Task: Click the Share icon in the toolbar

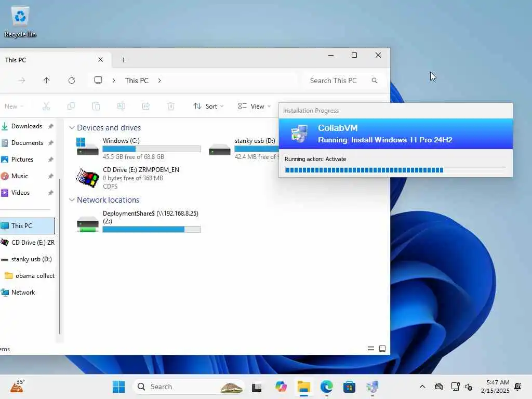Action: (x=146, y=106)
